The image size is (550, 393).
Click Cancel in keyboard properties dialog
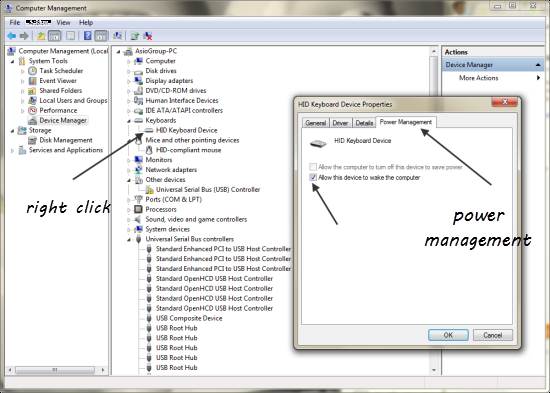coord(492,335)
